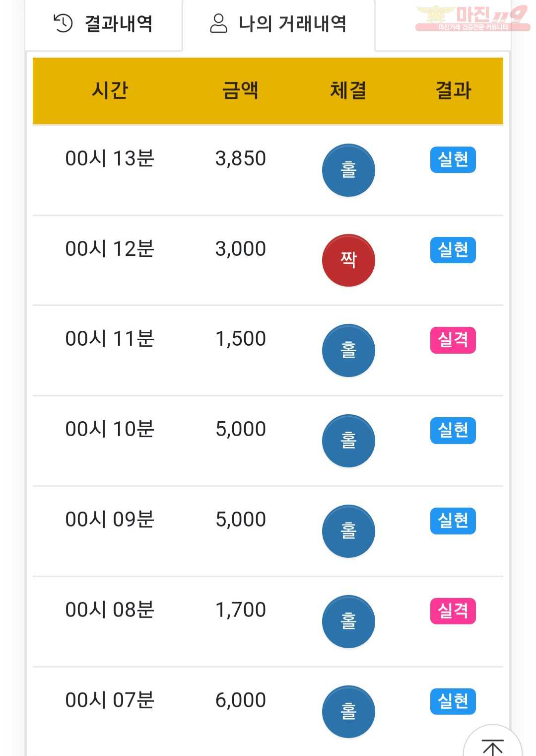Click the user profile icon
Image resolution: width=536 pixels, height=756 pixels.
[218, 23]
